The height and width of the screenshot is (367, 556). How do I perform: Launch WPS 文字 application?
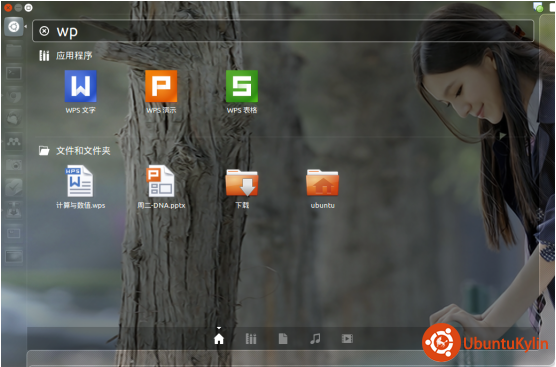pos(80,91)
